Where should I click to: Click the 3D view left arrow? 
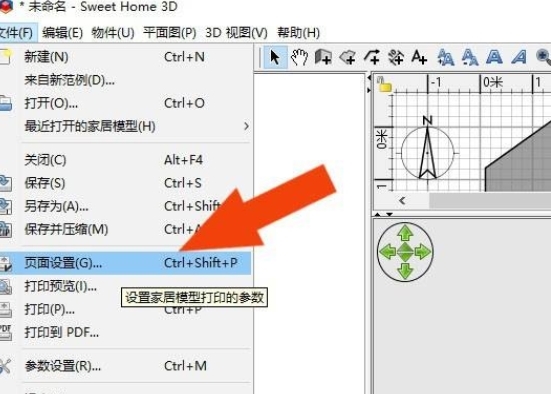[x=388, y=252]
